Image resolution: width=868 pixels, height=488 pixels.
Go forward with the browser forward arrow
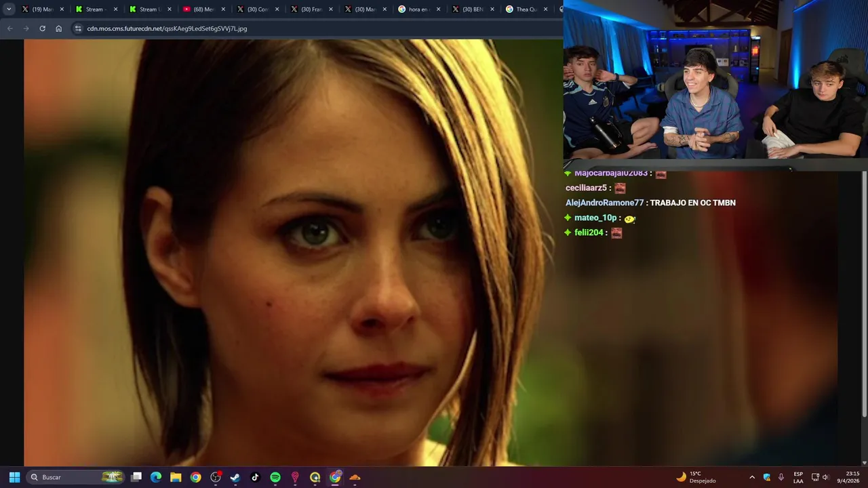point(26,28)
